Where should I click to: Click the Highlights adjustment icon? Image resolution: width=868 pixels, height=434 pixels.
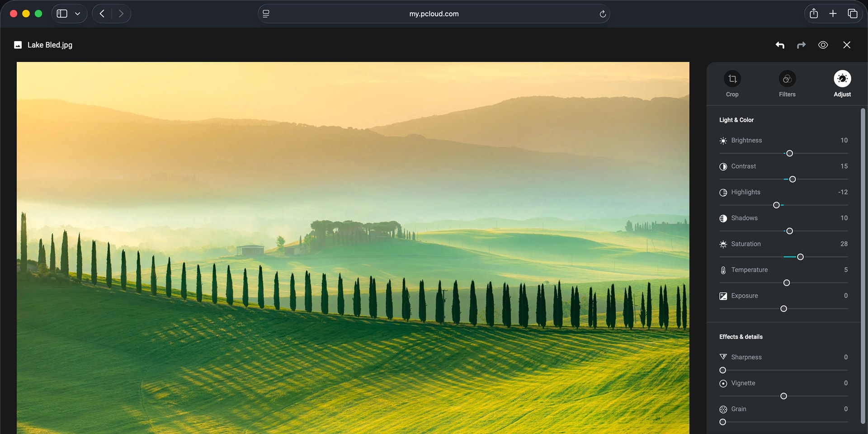[x=723, y=192]
